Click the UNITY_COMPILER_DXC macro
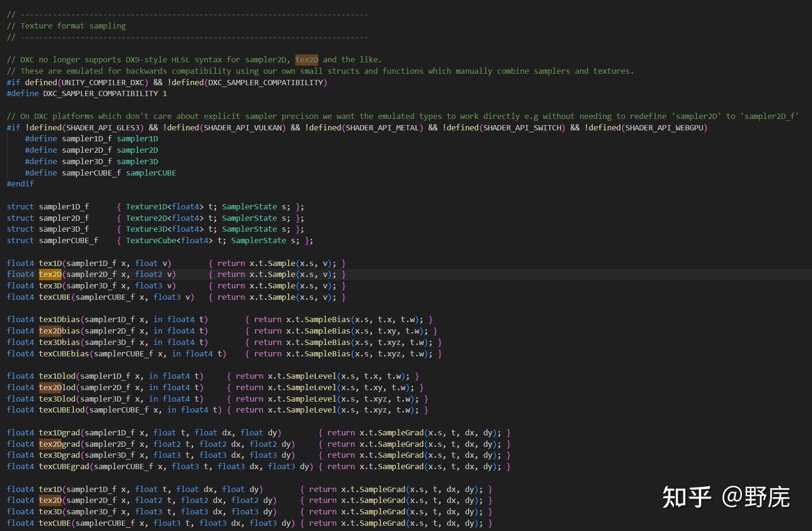The height and width of the screenshot is (531, 812). tap(103, 82)
